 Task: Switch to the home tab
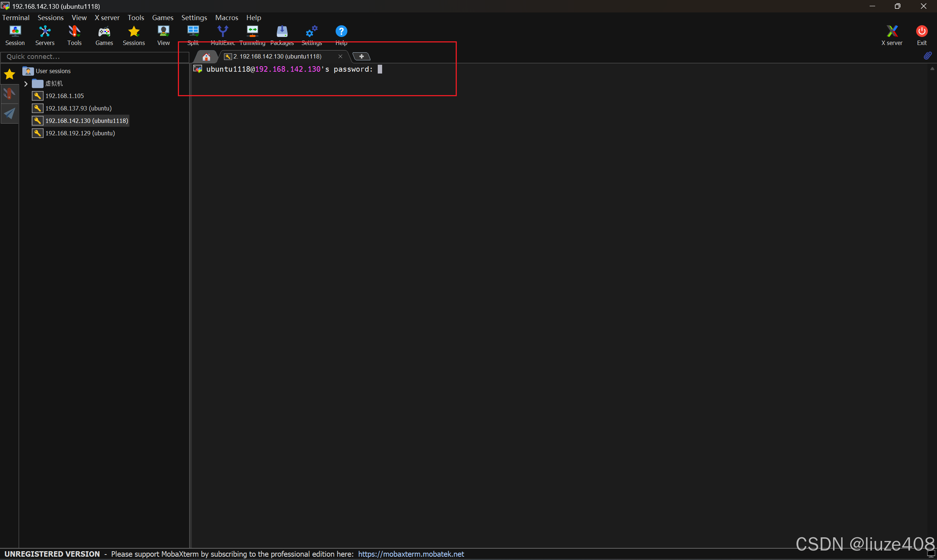pyautogui.click(x=206, y=57)
